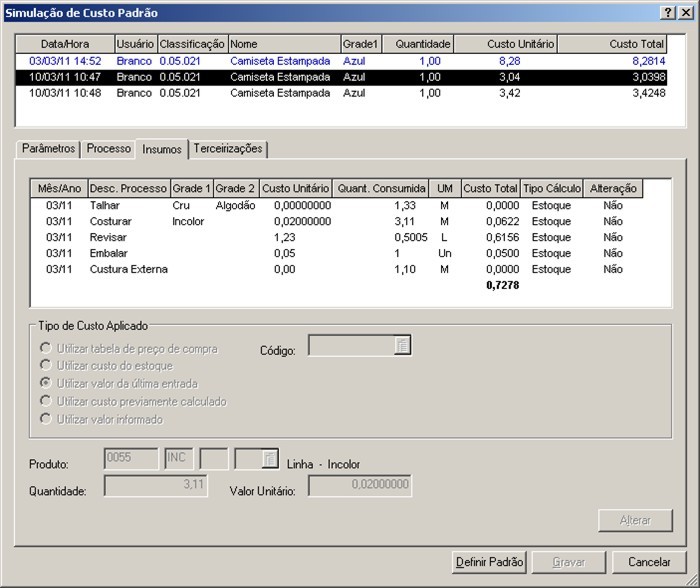
Task: Click the Definir Padrão button
Action: 489,562
